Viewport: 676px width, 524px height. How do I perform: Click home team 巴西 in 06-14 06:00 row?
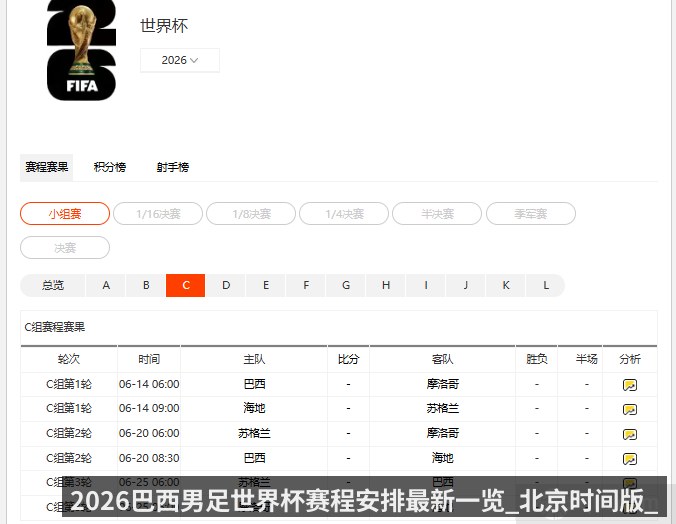click(254, 384)
